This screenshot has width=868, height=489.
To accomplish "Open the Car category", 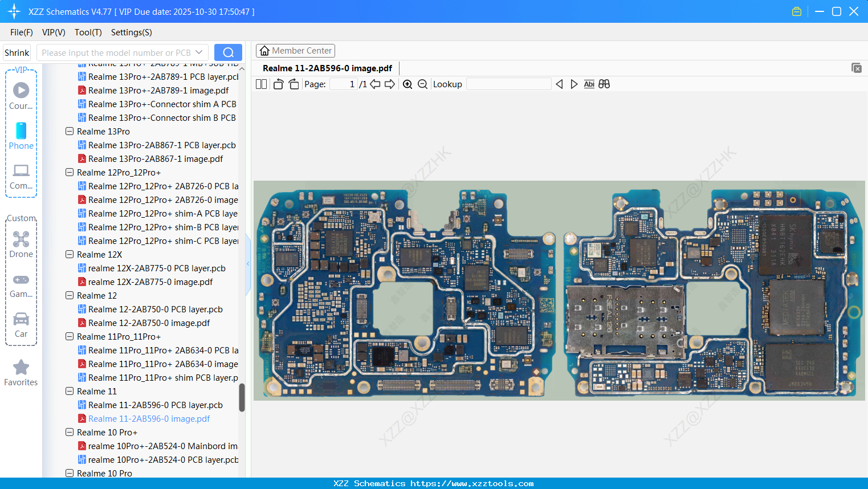I will (21, 325).
